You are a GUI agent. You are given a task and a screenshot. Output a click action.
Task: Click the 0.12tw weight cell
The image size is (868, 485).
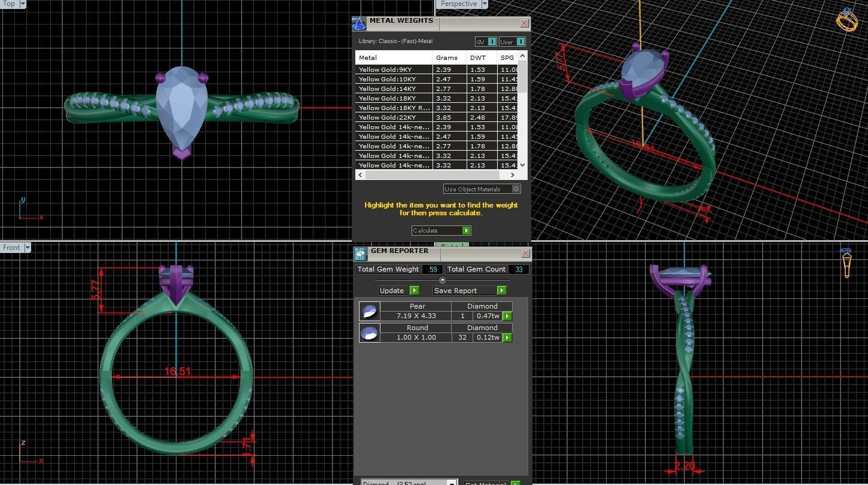coord(488,337)
